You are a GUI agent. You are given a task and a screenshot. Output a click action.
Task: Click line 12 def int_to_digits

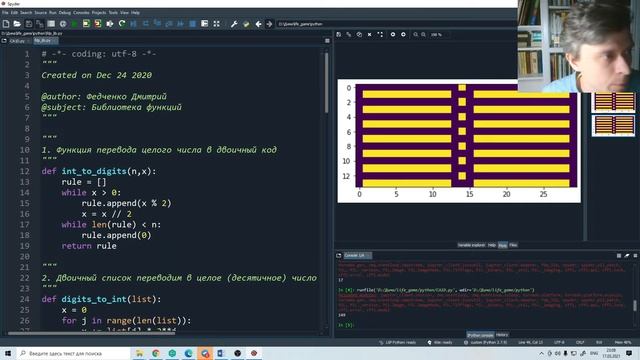point(99,171)
